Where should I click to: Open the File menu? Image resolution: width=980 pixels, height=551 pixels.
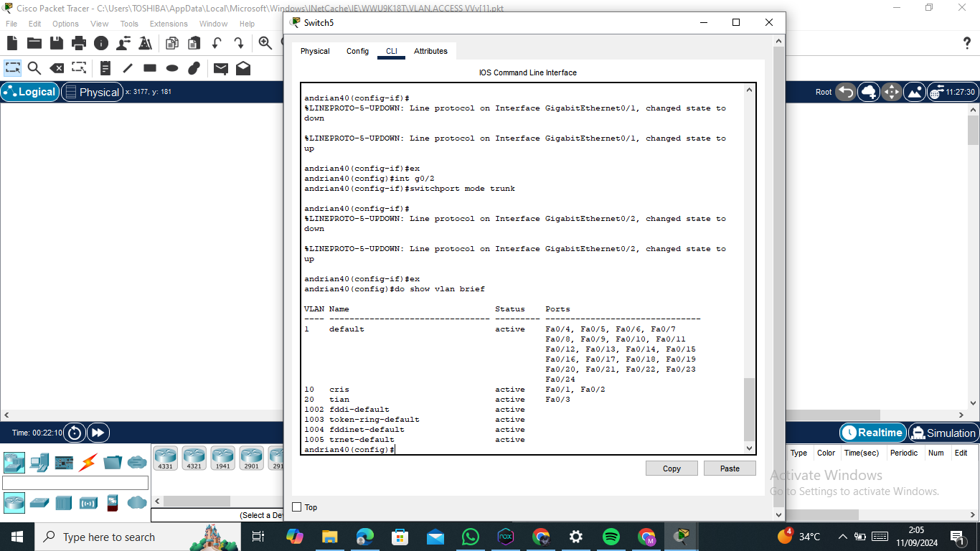[11, 24]
